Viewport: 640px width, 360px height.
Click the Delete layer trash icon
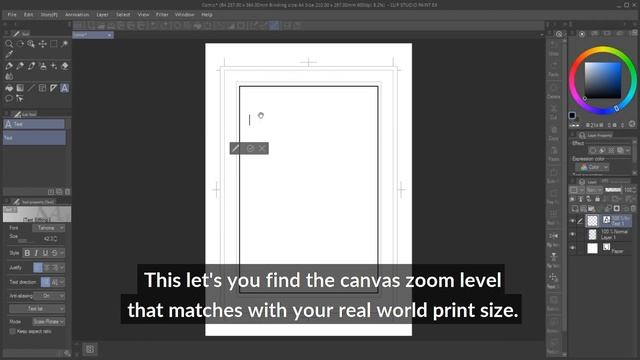pyautogui.click(x=633, y=209)
